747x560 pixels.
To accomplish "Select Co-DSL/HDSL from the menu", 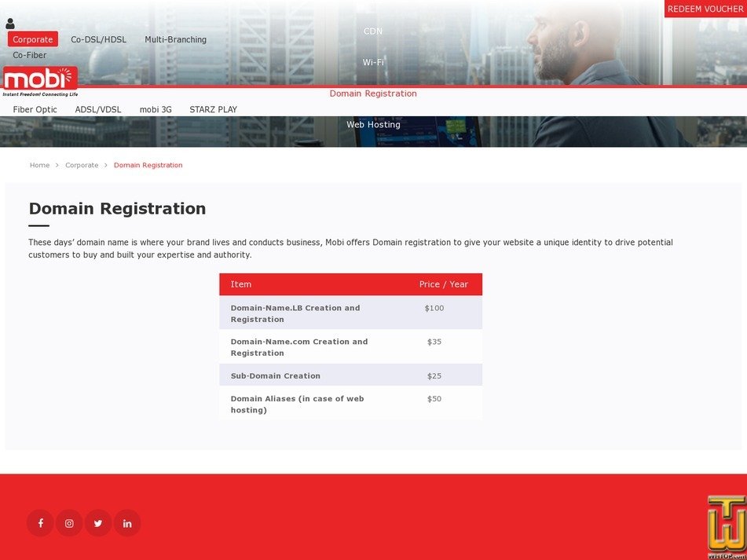I will [98, 38].
